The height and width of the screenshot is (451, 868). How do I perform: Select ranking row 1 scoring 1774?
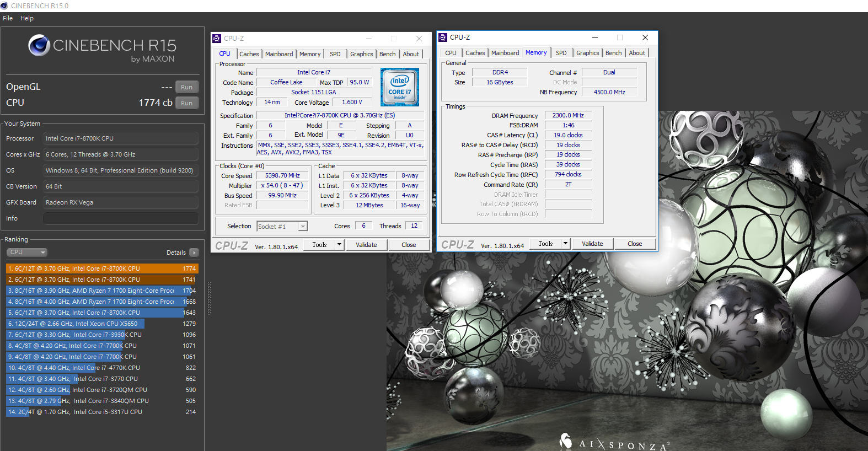[x=103, y=269]
